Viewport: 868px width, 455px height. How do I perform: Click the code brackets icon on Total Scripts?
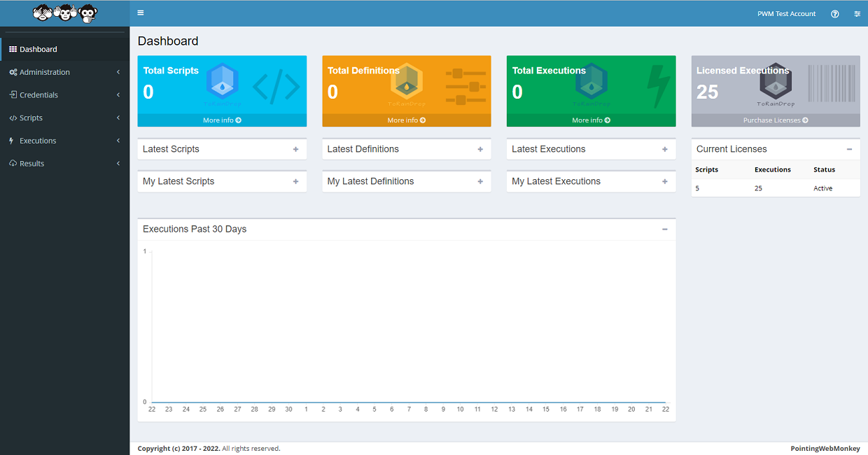point(276,87)
